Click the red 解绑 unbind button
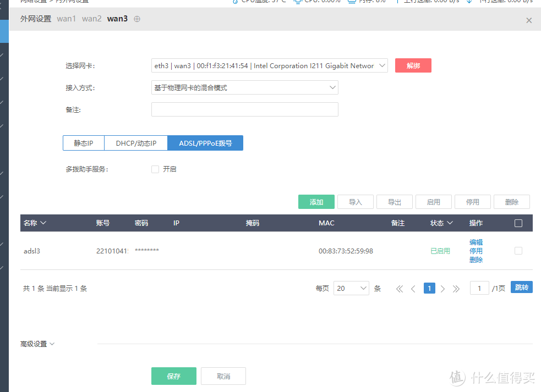This screenshot has width=541, height=392. point(413,65)
